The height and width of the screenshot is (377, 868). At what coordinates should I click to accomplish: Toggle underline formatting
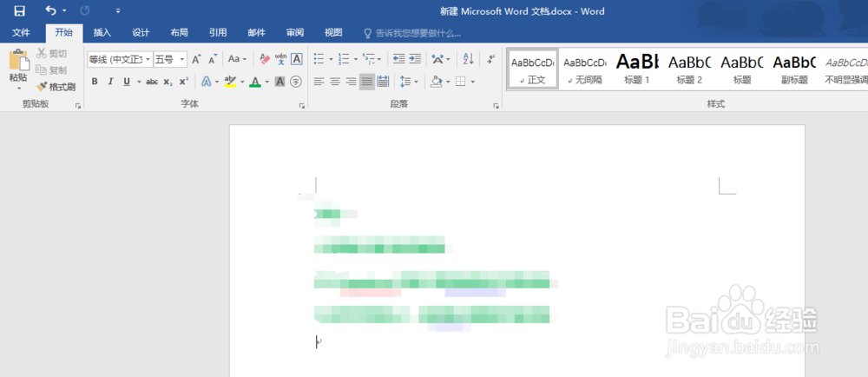click(127, 82)
